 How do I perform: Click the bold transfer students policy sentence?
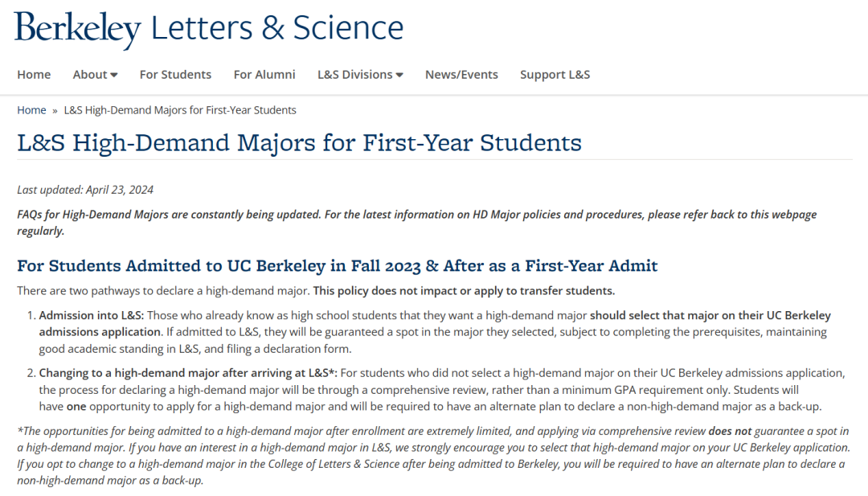[x=464, y=291]
